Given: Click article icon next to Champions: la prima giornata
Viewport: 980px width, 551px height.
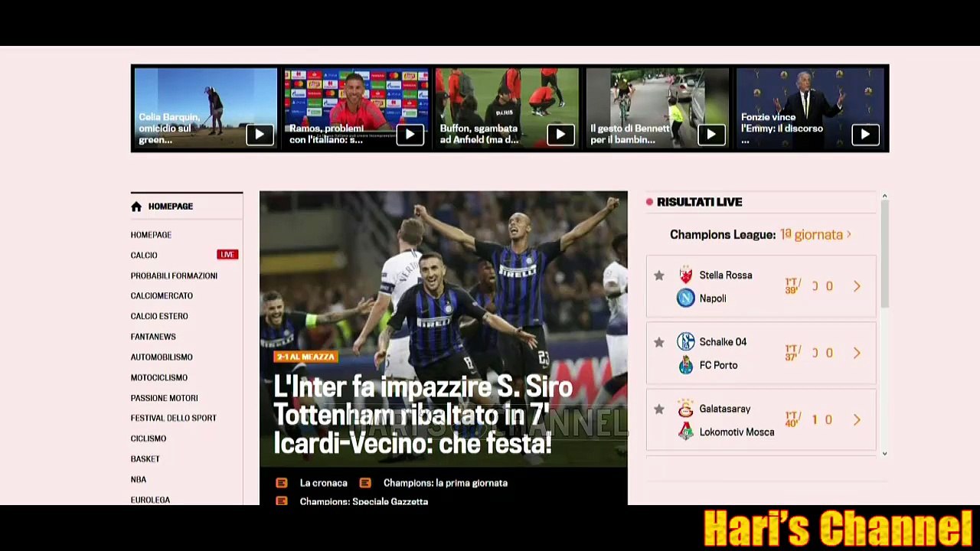Looking at the screenshot, I should [365, 483].
